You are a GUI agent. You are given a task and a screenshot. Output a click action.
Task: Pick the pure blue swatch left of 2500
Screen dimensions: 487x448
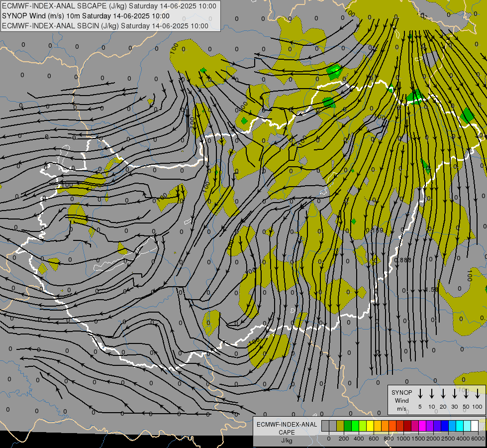click(445, 426)
